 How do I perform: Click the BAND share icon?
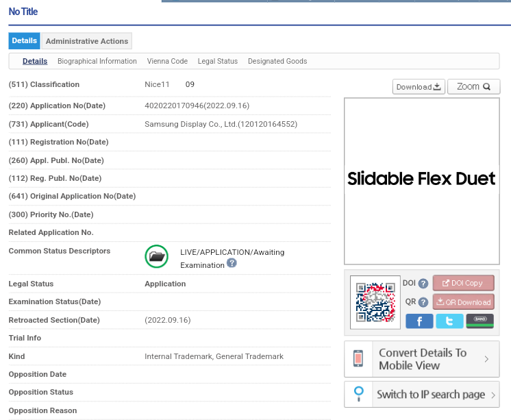[x=479, y=321]
